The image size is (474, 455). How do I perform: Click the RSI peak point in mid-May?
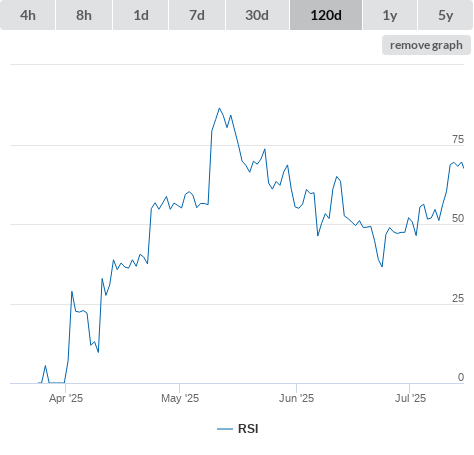click(x=219, y=108)
